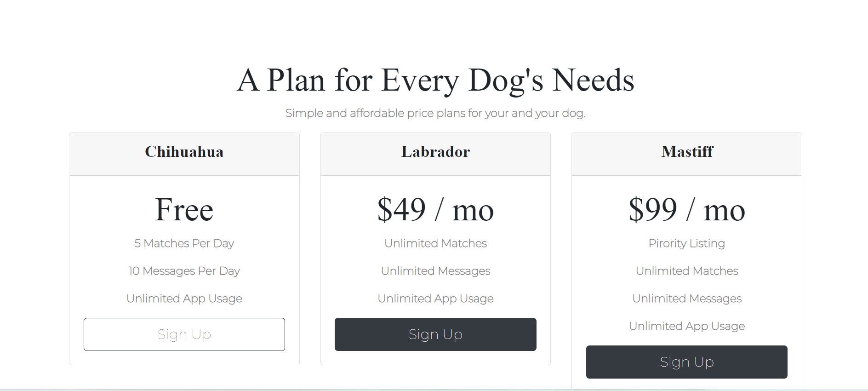Select 10 Messages Per Day text
The image size is (868, 391).
click(x=184, y=271)
